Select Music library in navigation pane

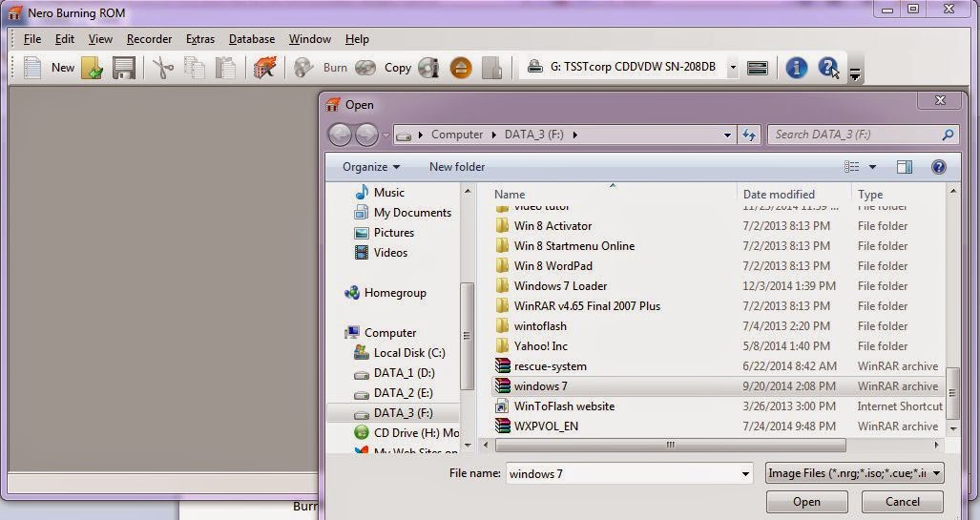pyautogui.click(x=380, y=193)
